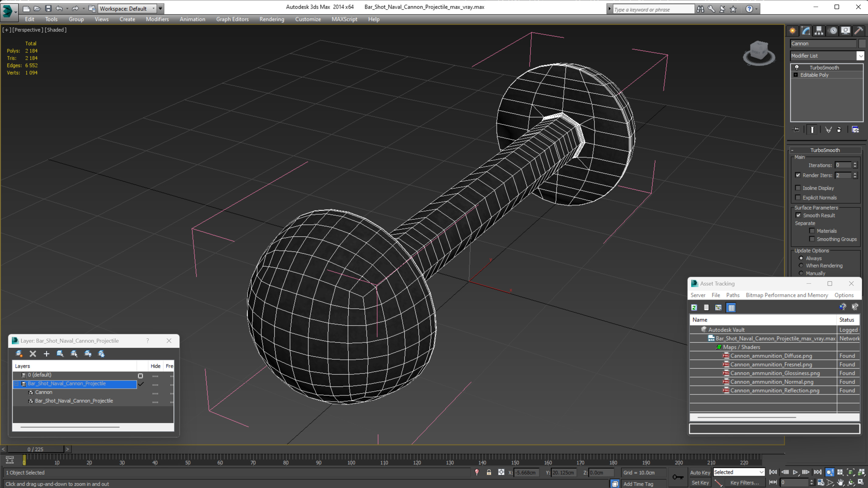Expand Editable Poly sub-objects
868x488 pixels.
[796, 75]
